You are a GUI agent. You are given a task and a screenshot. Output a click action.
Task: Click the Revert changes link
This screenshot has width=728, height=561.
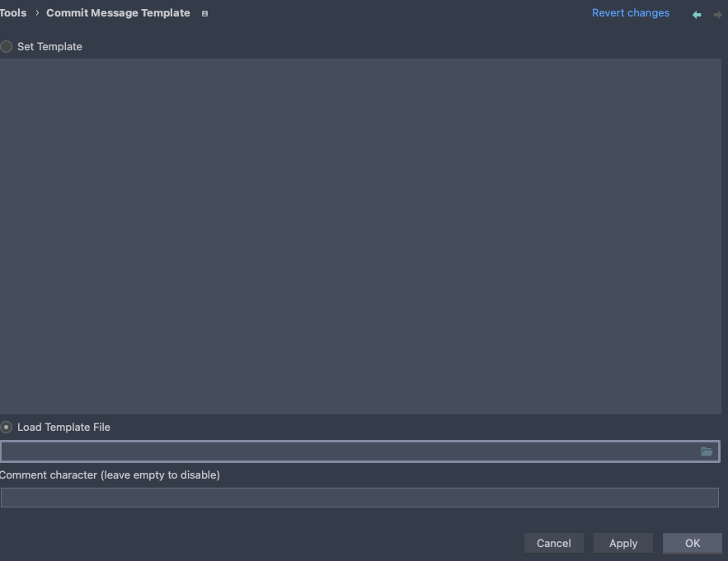631,13
